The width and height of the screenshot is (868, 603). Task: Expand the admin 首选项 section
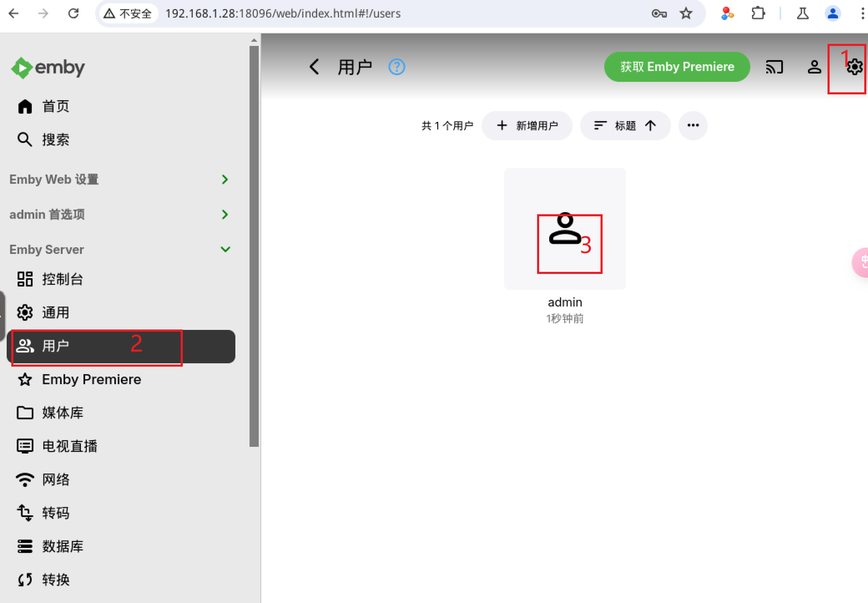(121, 215)
